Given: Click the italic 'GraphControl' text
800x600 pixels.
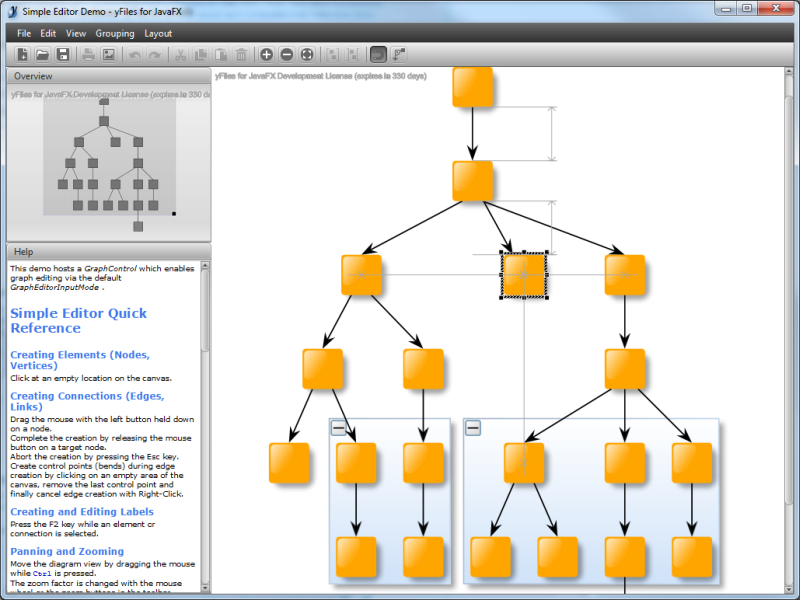Looking at the screenshot, I should (x=110, y=268).
